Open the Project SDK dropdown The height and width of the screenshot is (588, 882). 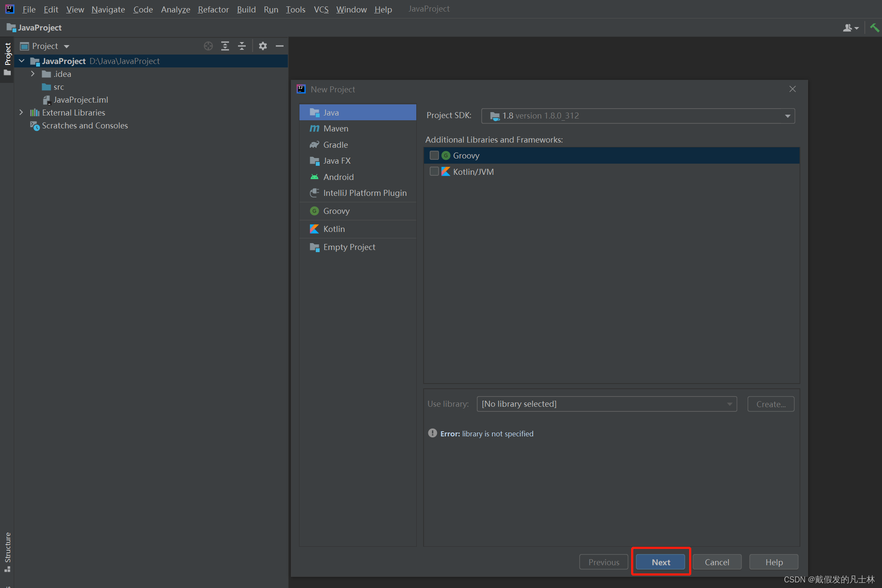787,116
